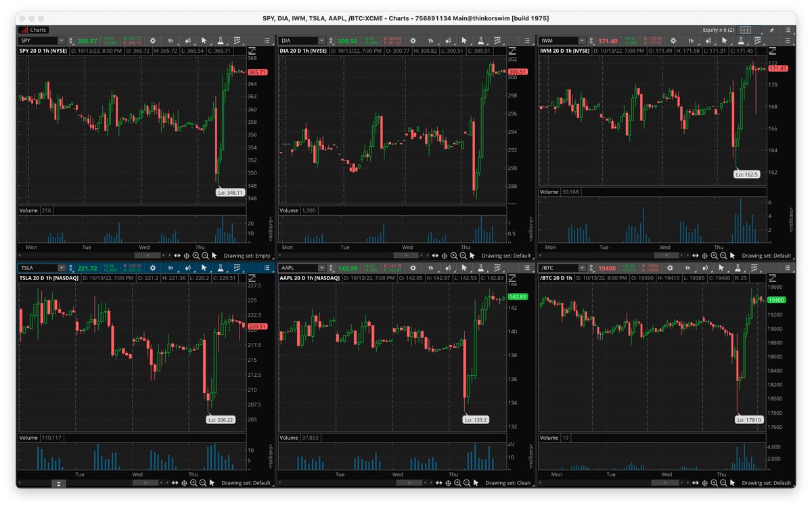The width and height of the screenshot is (812, 508).
Task: Toggle symbol link icon next to /BTC
Action: (x=591, y=268)
